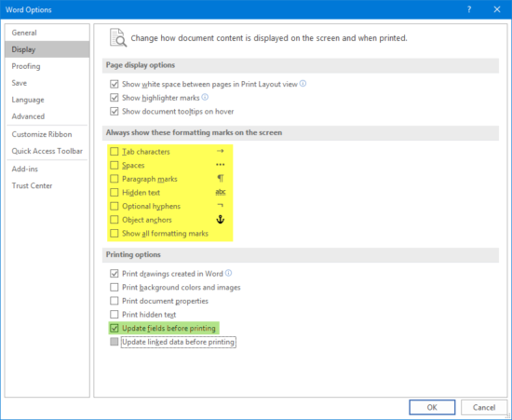Click the paragraph pilcrow symbol
This screenshot has height=420, width=512.
tap(221, 178)
